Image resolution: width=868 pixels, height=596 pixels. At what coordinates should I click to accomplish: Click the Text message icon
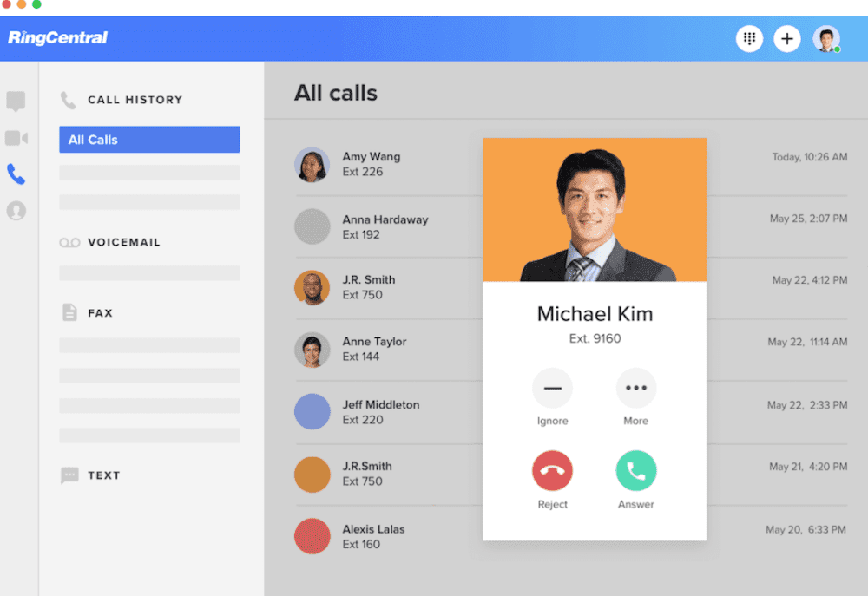tap(69, 475)
